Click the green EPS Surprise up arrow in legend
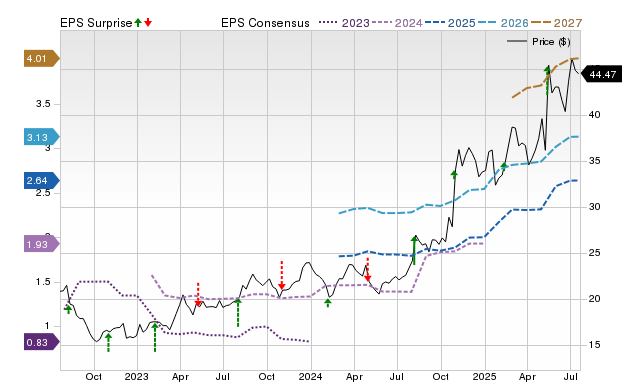Viewport: 640px width, 382px height. tap(138, 22)
